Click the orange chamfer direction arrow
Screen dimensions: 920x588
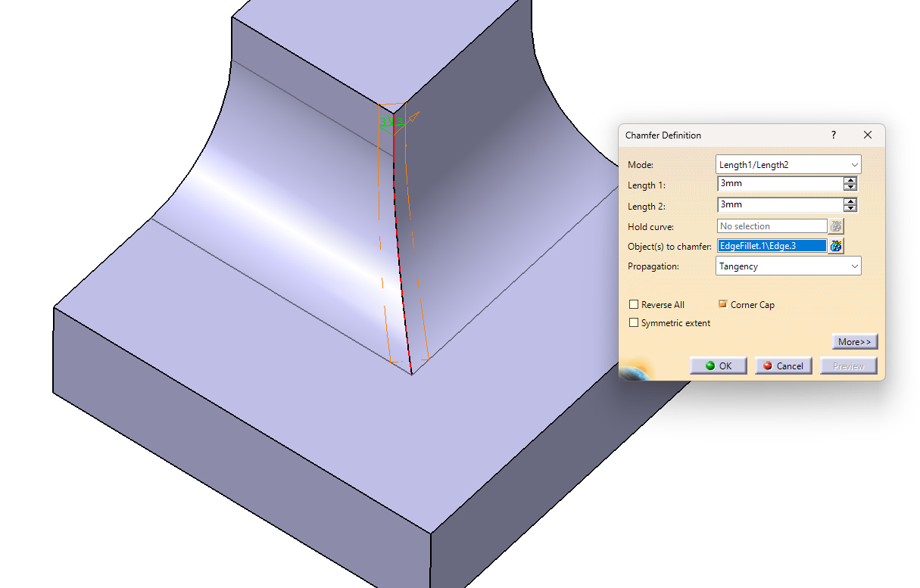point(411,119)
